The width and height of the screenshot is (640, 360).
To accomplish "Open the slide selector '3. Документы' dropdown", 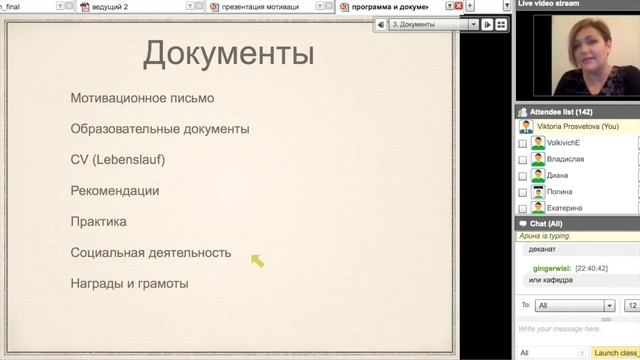I will pos(473,24).
